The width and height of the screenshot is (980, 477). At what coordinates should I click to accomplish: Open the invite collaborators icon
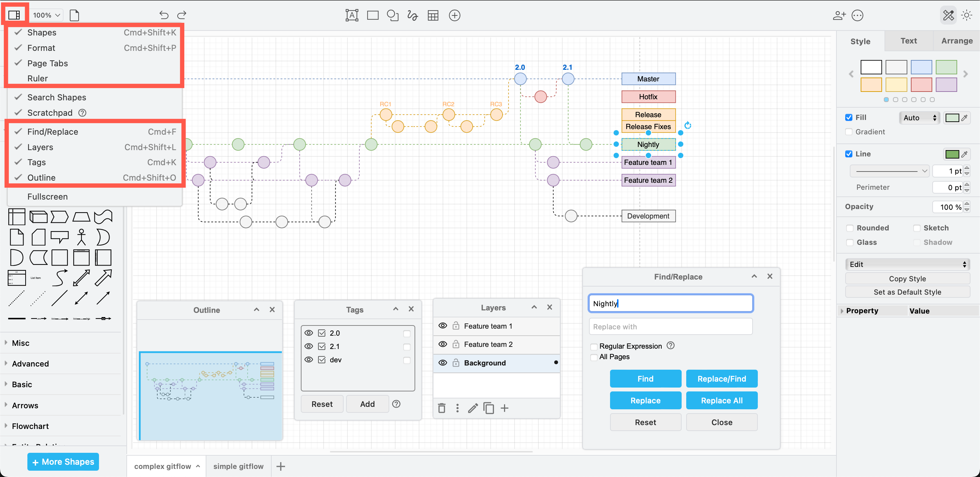(839, 15)
